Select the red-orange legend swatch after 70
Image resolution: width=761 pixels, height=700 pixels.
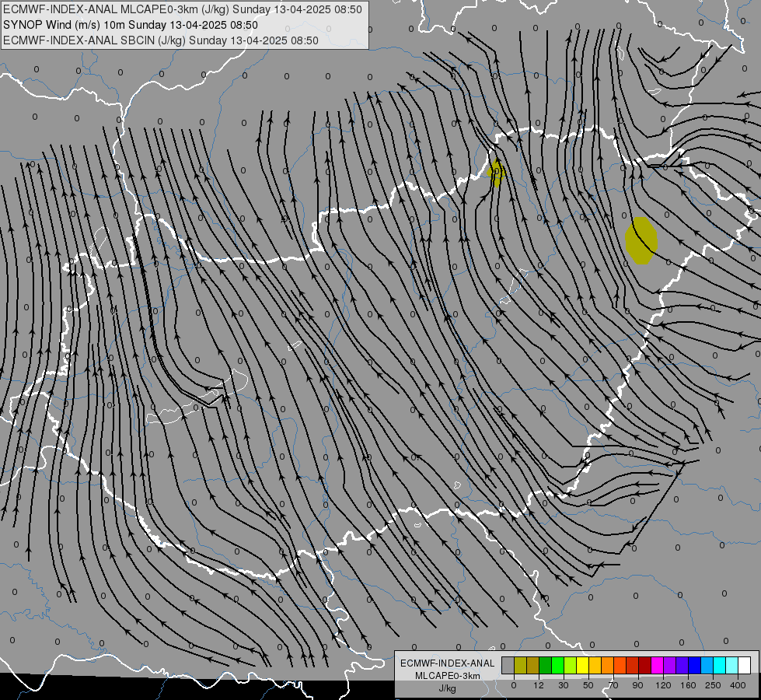point(620,666)
